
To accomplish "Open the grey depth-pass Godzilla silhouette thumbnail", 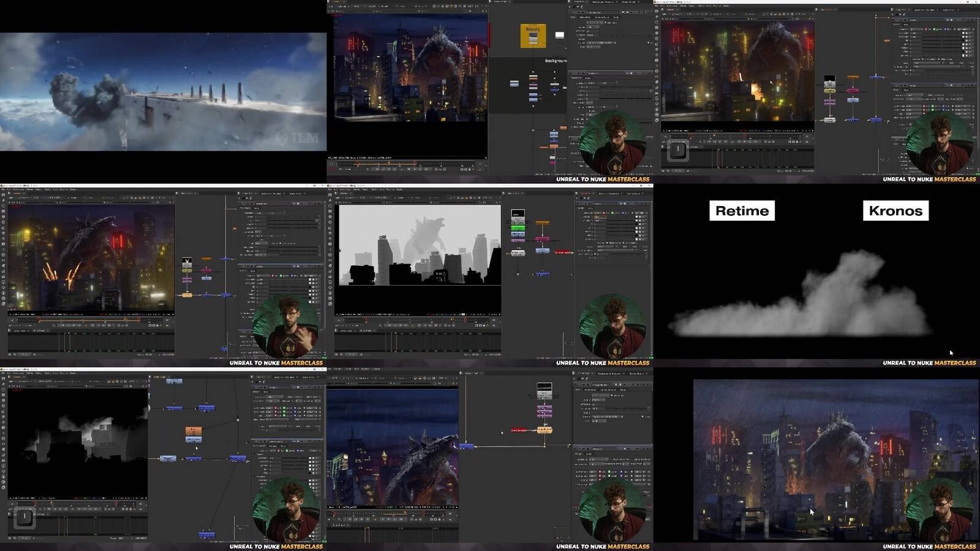I will [x=420, y=245].
